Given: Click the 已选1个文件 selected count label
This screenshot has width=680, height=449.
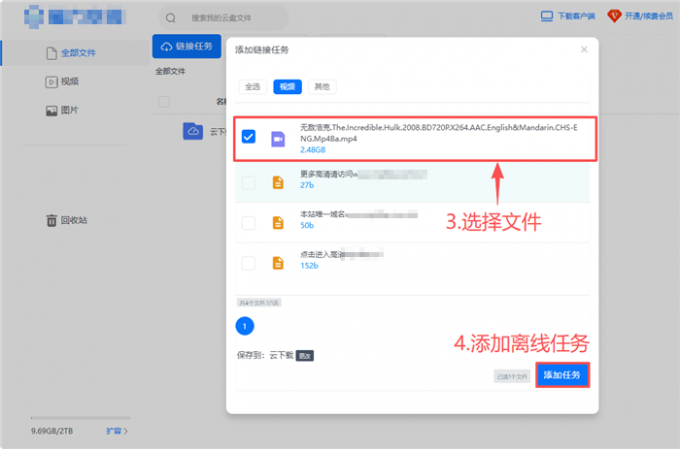Looking at the screenshot, I should click(512, 376).
